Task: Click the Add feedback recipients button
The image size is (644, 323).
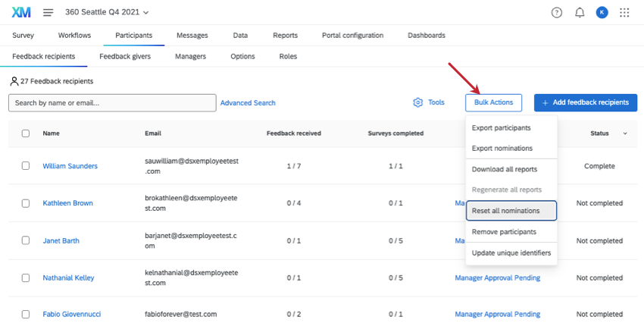Action: click(x=586, y=102)
